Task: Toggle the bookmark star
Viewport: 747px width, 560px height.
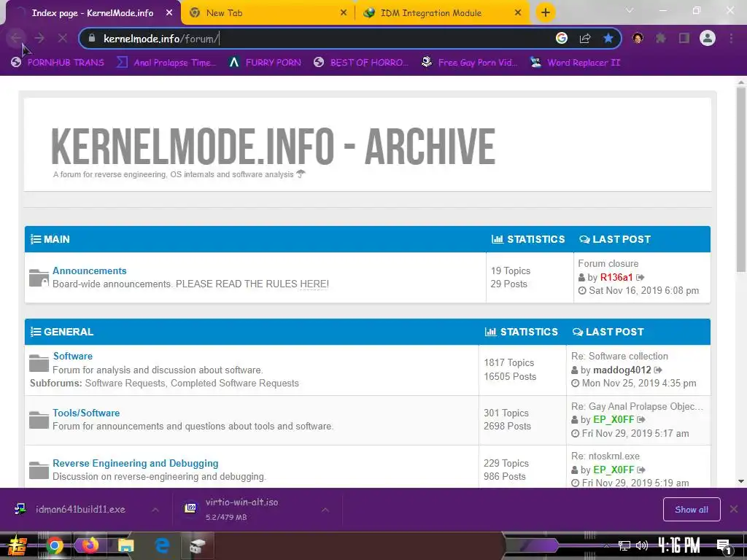Action: 608,38
